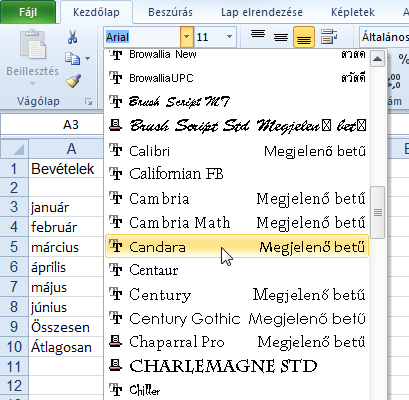409x400 pixels.
Task: Click the percent style icon
Action: coord(403,59)
